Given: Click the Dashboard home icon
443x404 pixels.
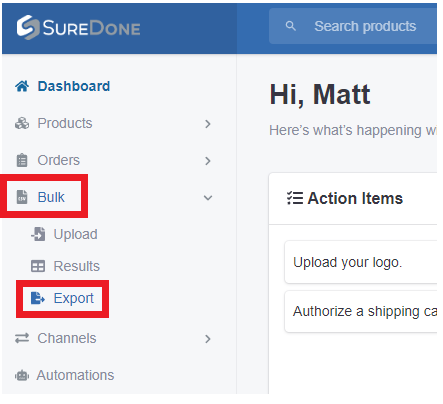Looking at the screenshot, I should click(x=22, y=86).
